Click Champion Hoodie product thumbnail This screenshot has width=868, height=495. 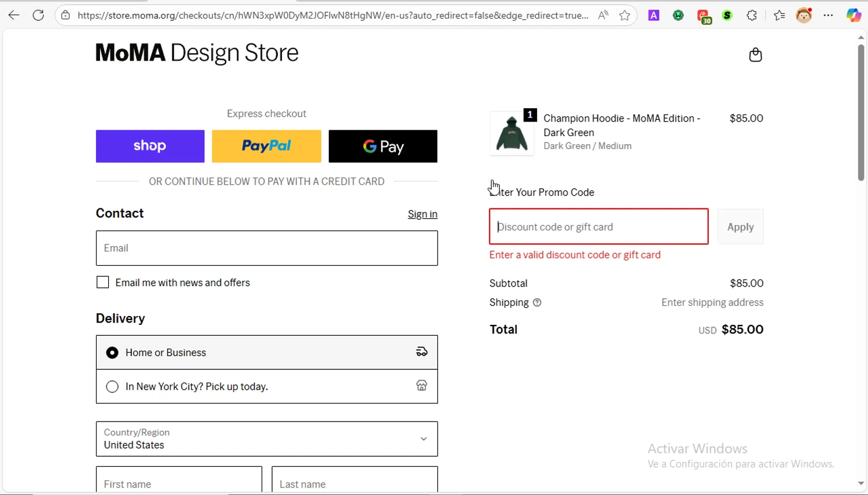tap(512, 133)
